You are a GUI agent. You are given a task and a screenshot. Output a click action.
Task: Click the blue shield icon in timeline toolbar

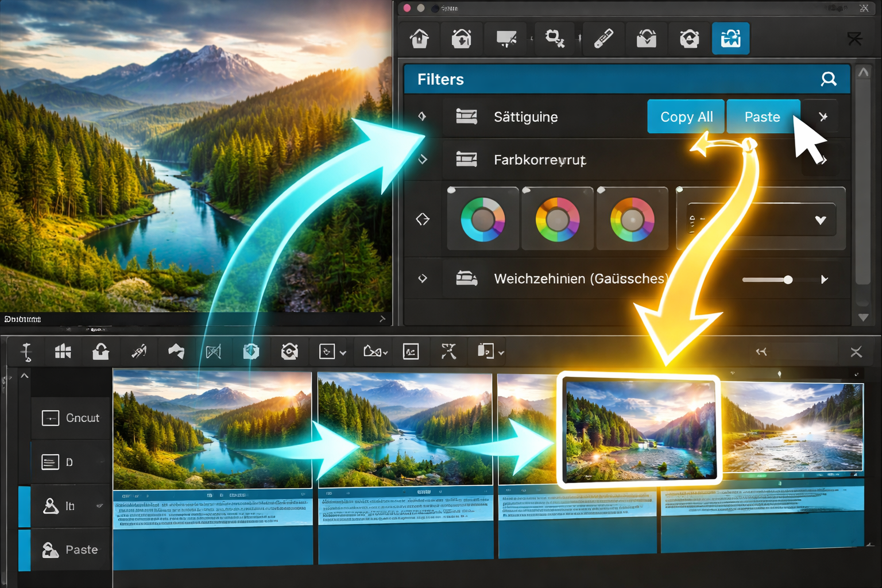pyautogui.click(x=251, y=351)
